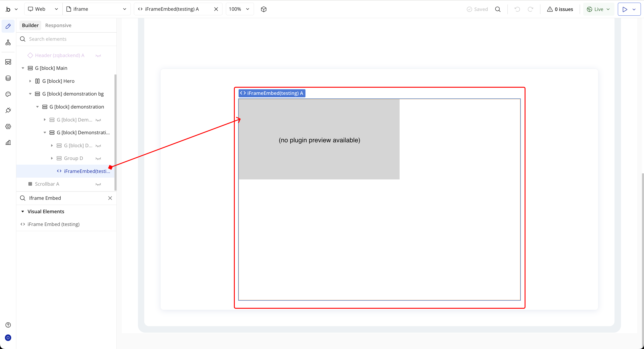Toggle visibility of Header (zqbackend) A
This screenshot has width=644, height=349.
[98, 55]
